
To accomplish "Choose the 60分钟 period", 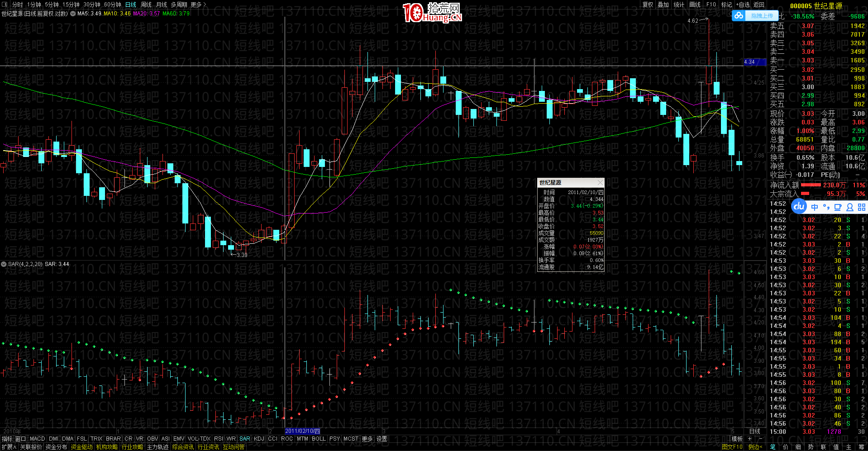I will (x=113, y=5).
